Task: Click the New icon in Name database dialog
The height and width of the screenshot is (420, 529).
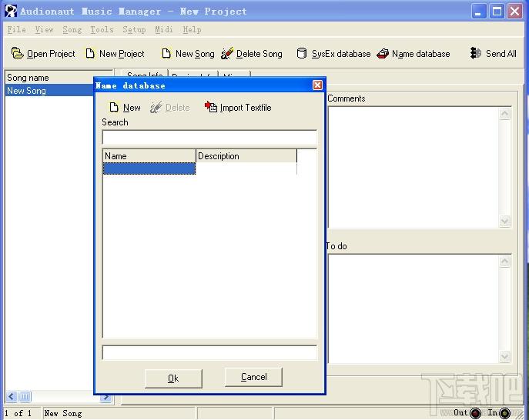Action: pyautogui.click(x=114, y=107)
